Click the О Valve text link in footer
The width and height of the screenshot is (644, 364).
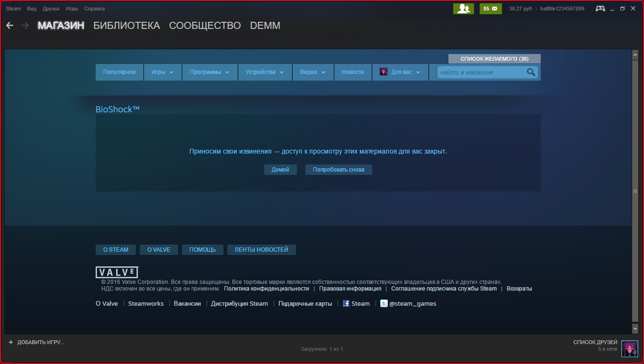click(107, 304)
